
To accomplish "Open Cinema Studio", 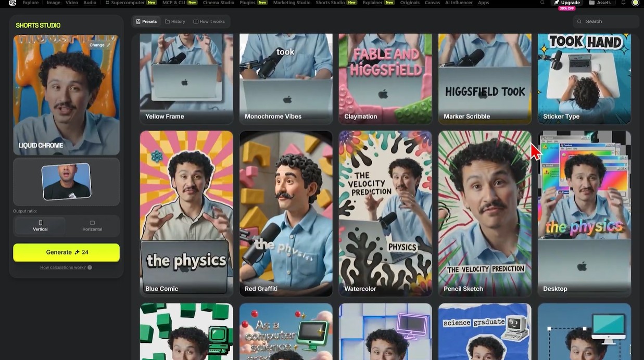I will click(219, 3).
